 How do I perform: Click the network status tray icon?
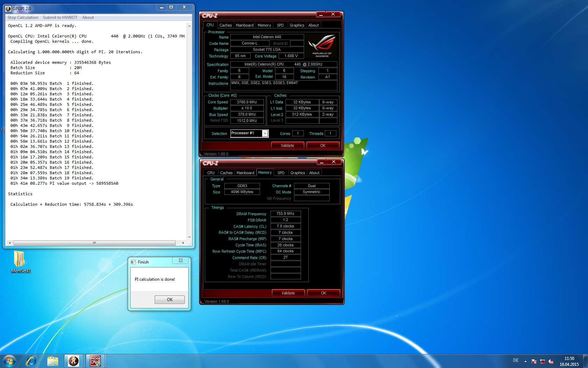[542, 361]
